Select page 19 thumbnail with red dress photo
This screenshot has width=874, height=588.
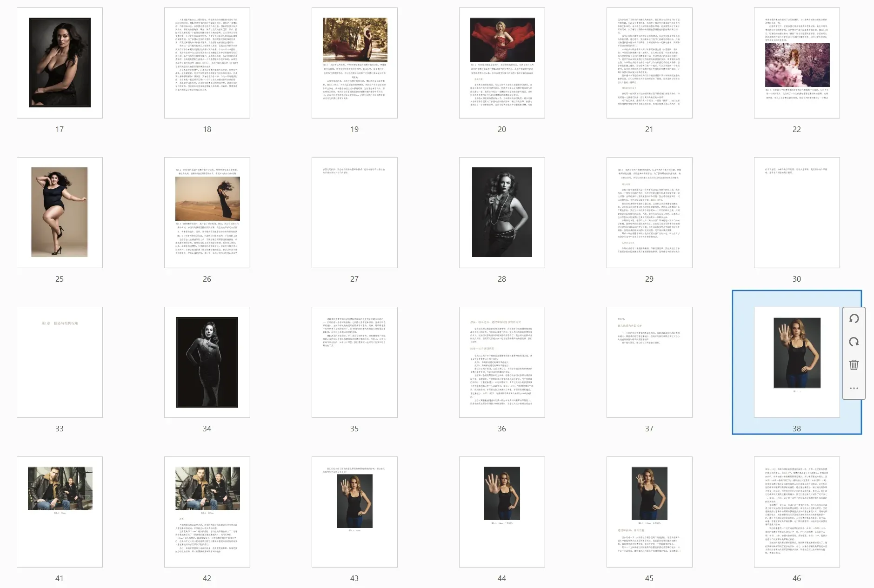pyautogui.click(x=354, y=63)
